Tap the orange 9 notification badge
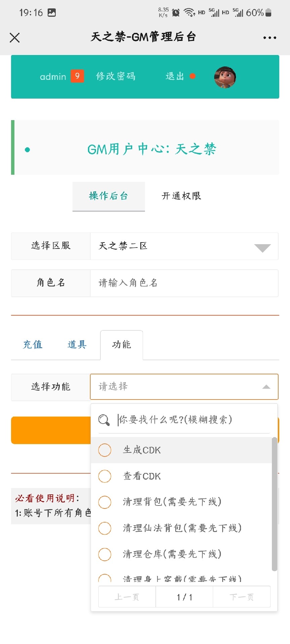 tap(77, 76)
